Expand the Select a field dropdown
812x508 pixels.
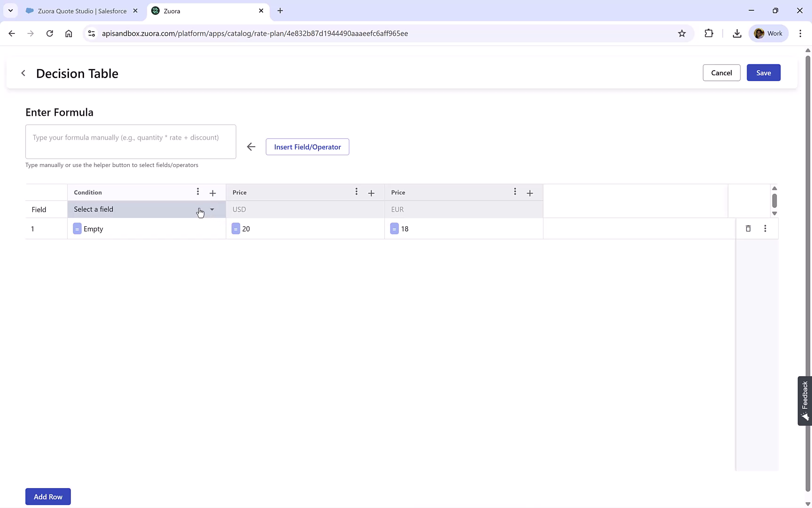click(x=211, y=209)
